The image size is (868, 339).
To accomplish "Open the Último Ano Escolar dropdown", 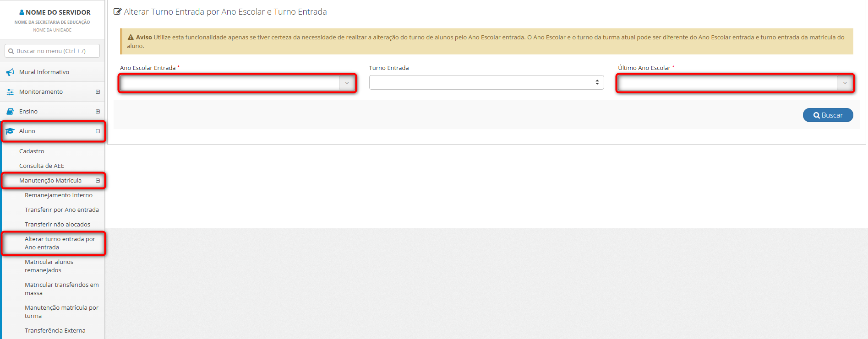I will pos(735,83).
